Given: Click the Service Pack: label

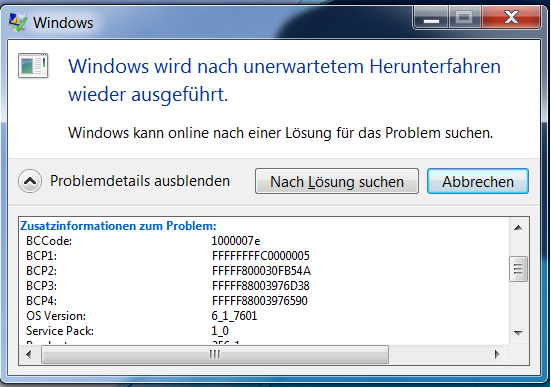Looking at the screenshot, I should [60, 331].
